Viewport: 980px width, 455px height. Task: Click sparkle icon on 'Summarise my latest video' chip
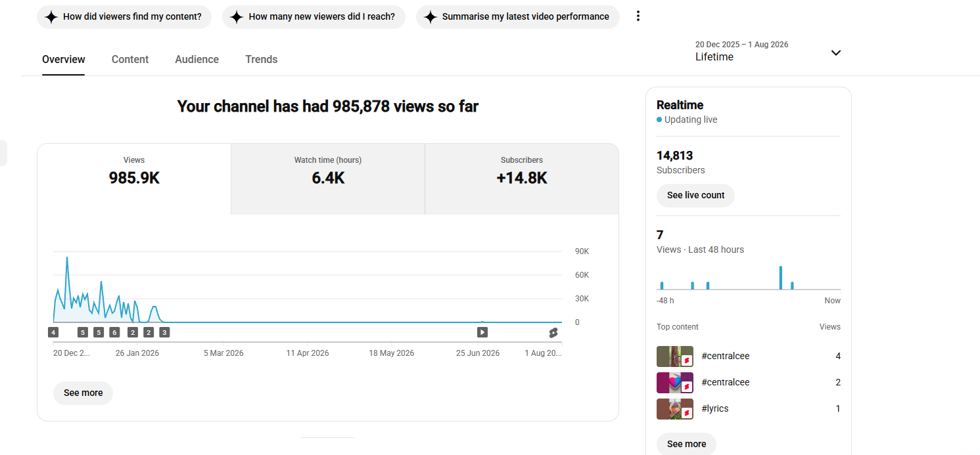tap(430, 17)
